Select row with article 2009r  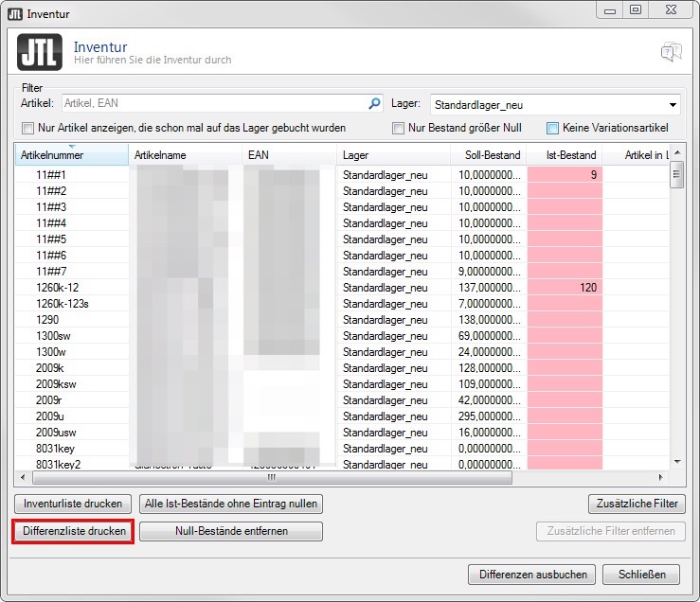point(342,399)
